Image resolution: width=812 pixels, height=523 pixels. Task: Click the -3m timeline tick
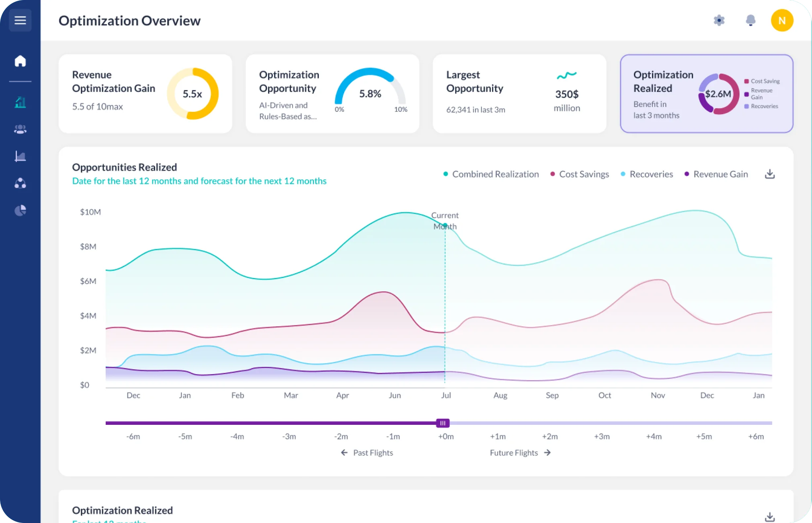click(x=289, y=437)
